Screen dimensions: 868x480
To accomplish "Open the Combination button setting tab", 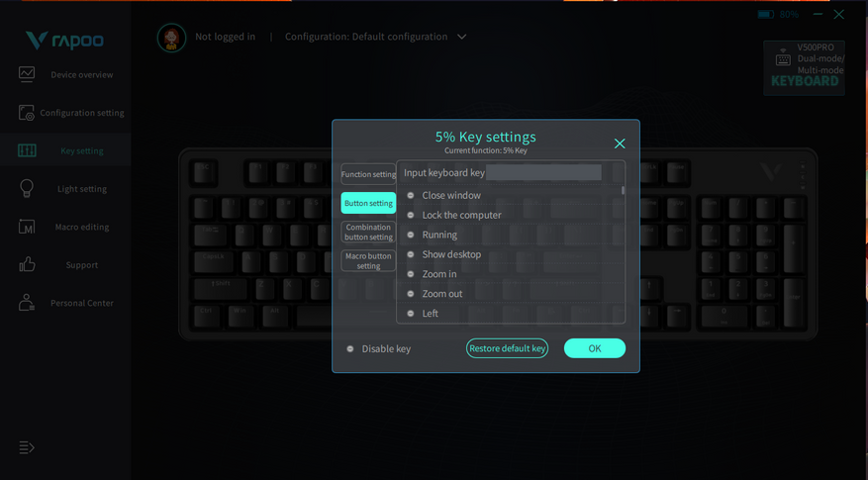I will pyautogui.click(x=368, y=232).
